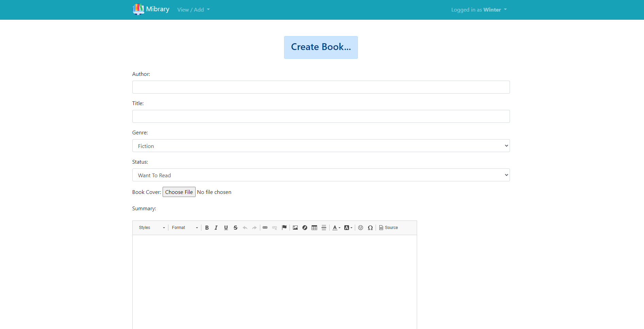Open the emoji picker in the editor
Screen dimensions: 644x329
(x=361, y=228)
